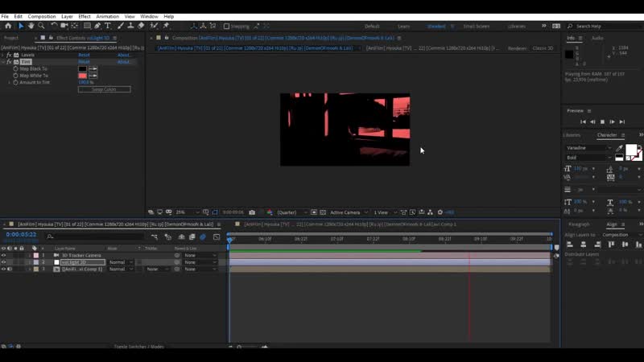This screenshot has width=644, height=362.
Task: Open parent dropdown for 3D Tracker Camera
Action: click(200, 255)
